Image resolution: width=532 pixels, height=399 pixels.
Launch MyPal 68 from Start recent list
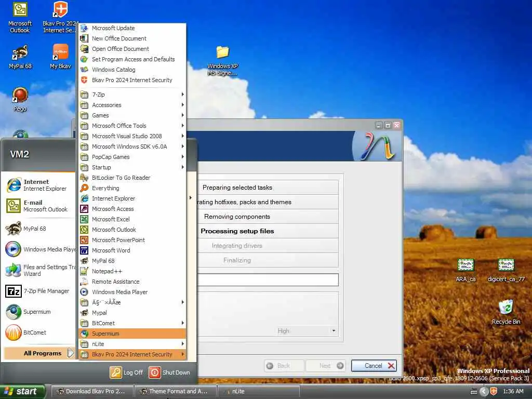click(39, 229)
